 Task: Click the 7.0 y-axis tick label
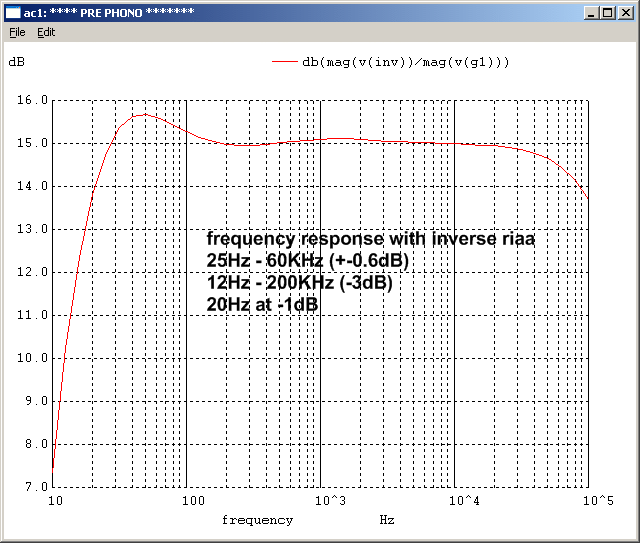[34, 487]
